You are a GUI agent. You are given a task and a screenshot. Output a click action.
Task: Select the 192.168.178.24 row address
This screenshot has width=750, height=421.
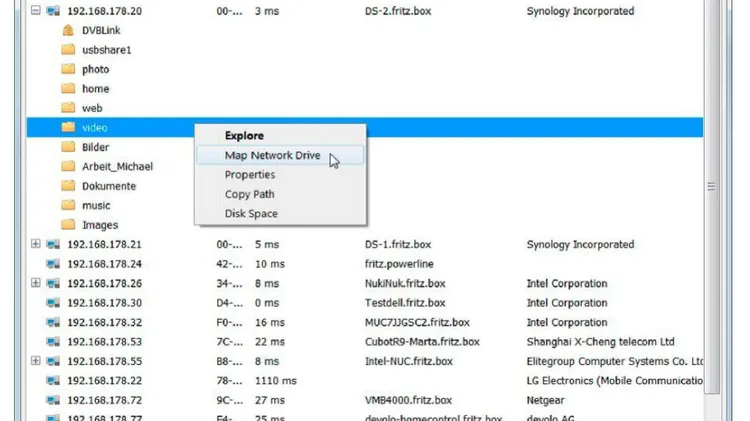pos(104,264)
